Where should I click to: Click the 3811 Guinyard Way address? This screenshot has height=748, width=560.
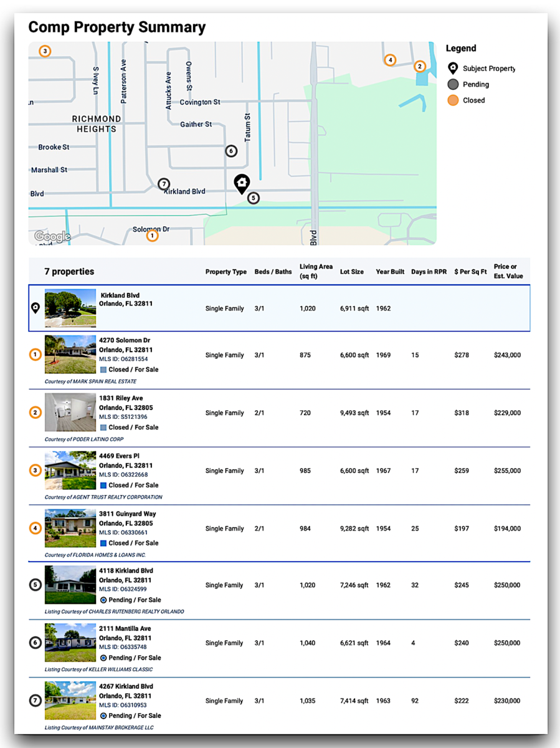coord(127,519)
